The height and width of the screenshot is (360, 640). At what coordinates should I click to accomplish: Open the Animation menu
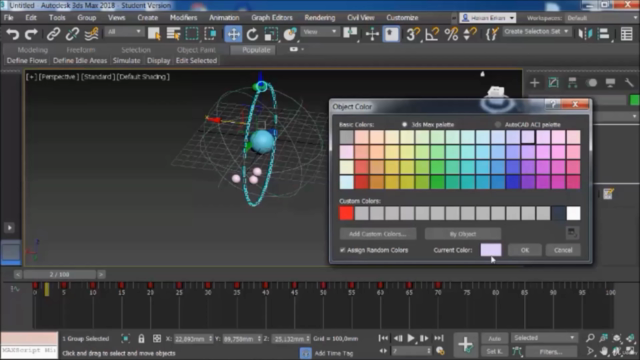point(224,18)
